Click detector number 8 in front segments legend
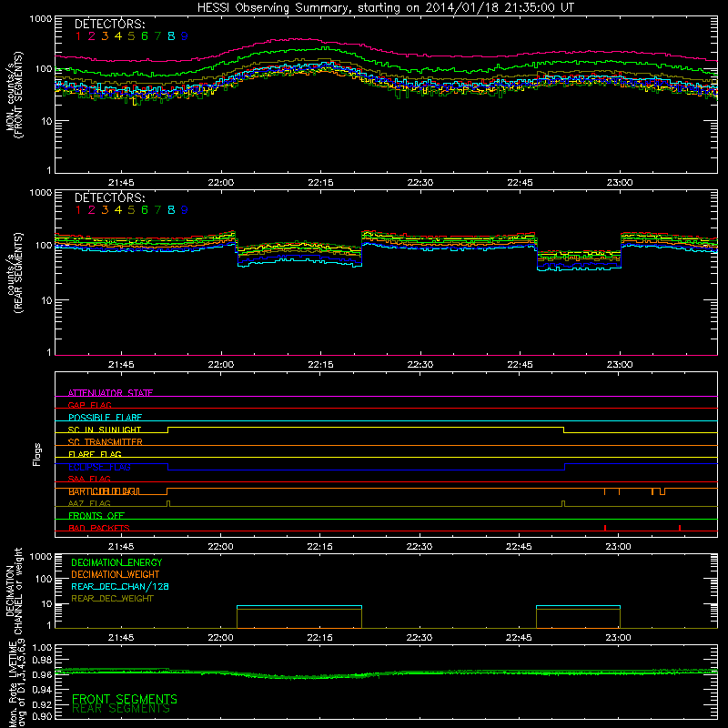Screen dimensions: 728x728 [x=171, y=36]
